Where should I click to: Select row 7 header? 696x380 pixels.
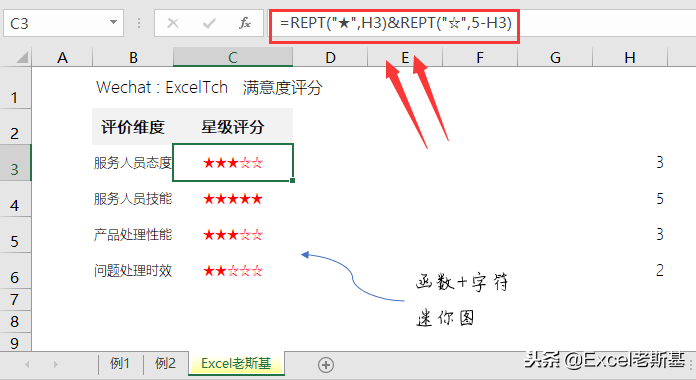[15, 300]
